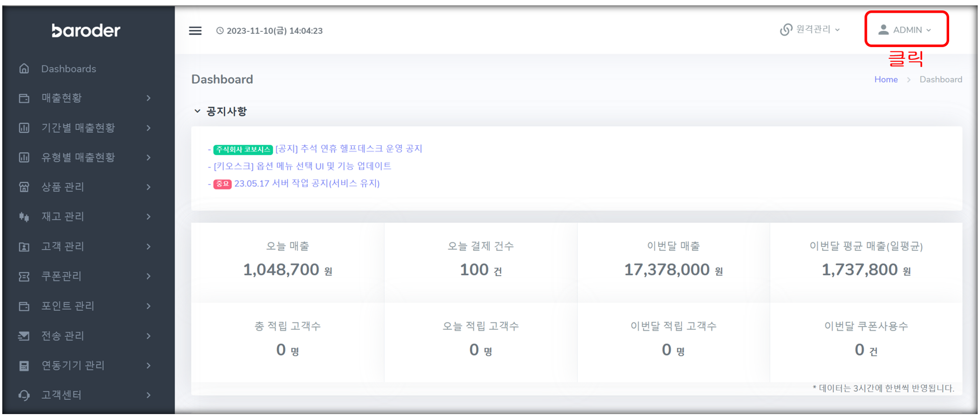Open the 키오스크 옵션 메뉴 업데이트 notice
This screenshot has width=980, height=416.
302,166
